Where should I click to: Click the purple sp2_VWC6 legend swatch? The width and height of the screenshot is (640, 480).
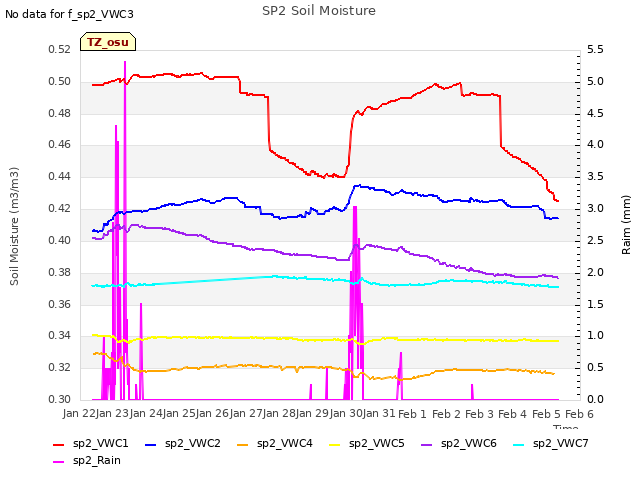click(x=427, y=444)
